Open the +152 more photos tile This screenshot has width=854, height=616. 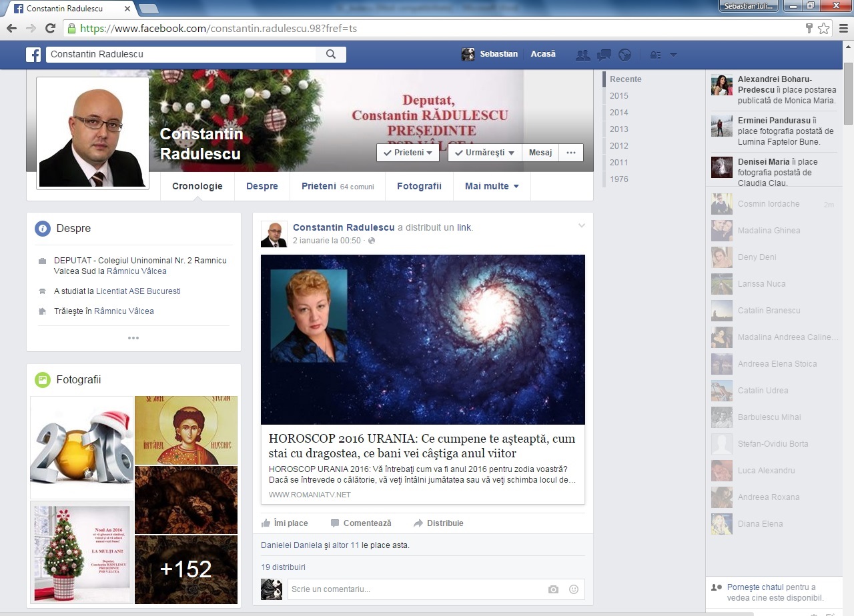coord(186,569)
